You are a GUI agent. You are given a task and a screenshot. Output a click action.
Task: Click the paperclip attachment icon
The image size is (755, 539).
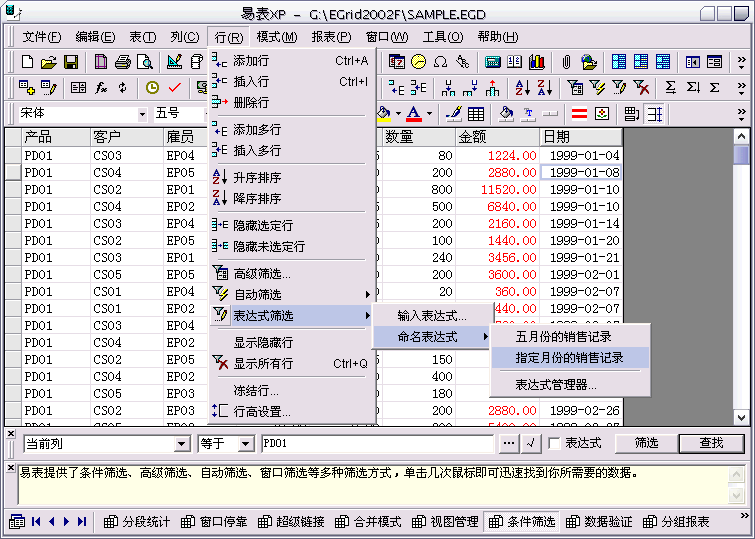click(x=566, y=62)
